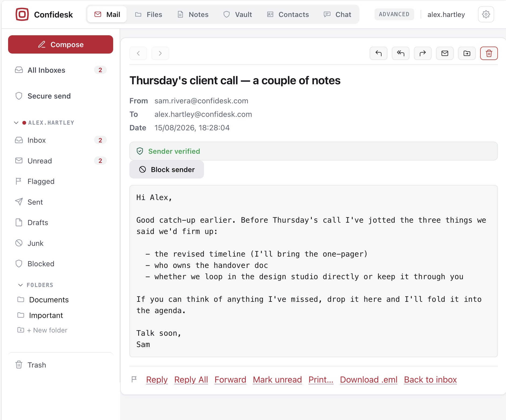Viewport: 506px width, 420px height.
Task: Click the Confidesk logo icon
Action: (x=22, y=14)
